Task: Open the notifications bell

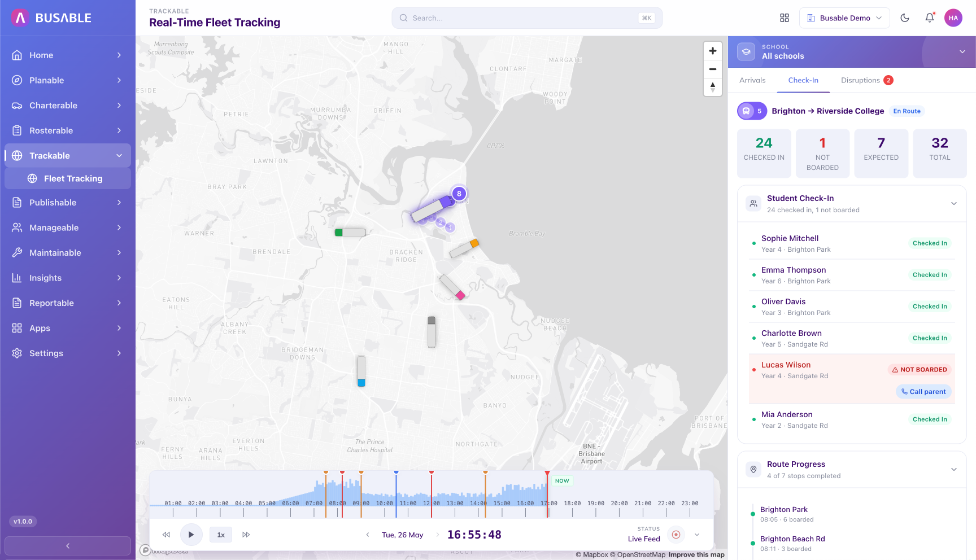Action: (x=930, y=18)
